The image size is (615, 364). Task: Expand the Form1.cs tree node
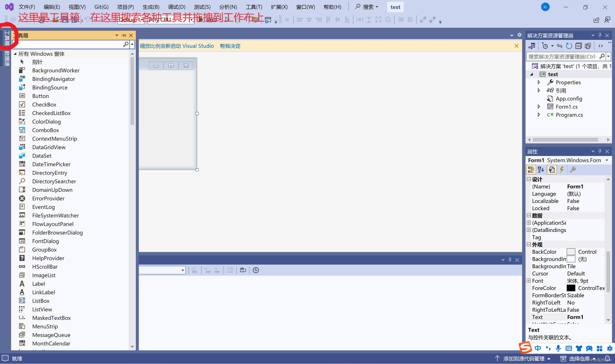tap(539, 106)
